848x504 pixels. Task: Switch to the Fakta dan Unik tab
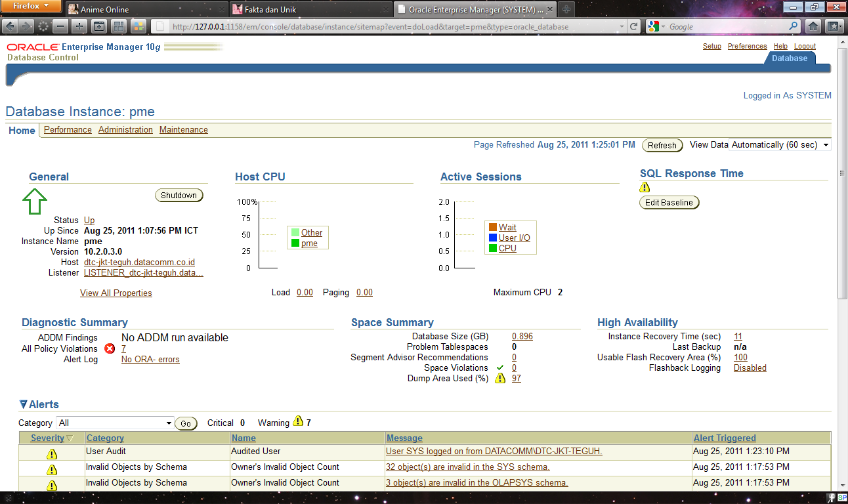click(x=310, y=9)
